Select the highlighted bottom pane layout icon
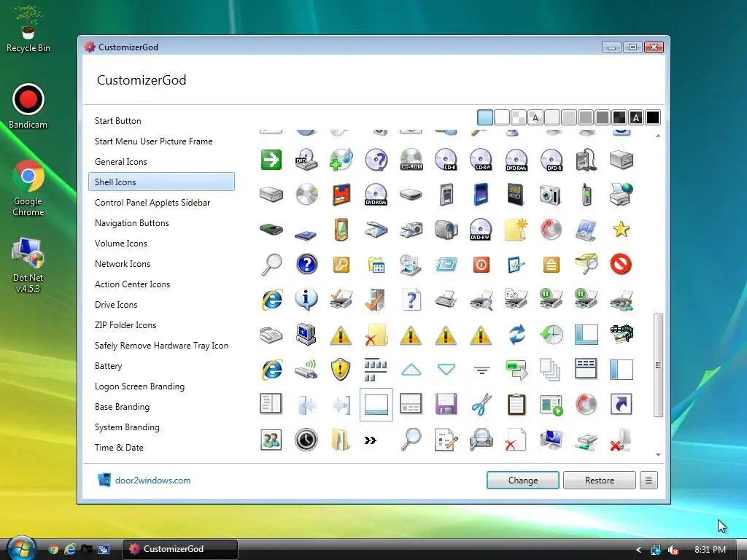Image resolution: width=747 pixels, height=560 pixels. [376, 405]
